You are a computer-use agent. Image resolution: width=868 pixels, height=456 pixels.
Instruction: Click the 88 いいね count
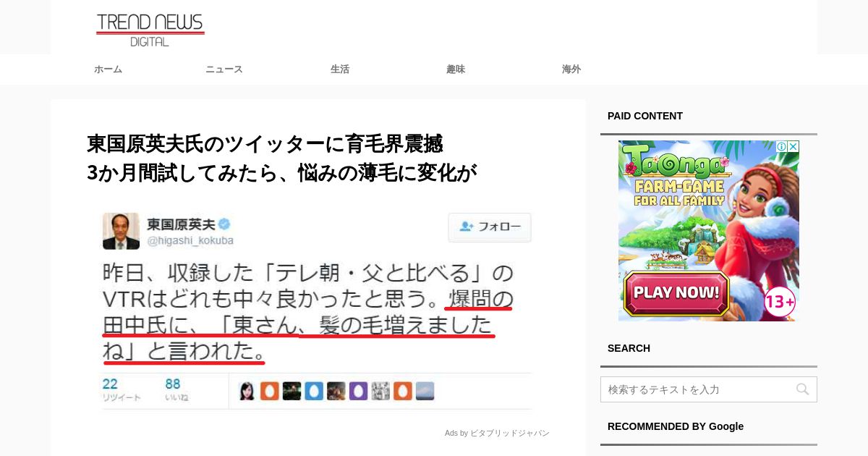(x=176, y=389)
